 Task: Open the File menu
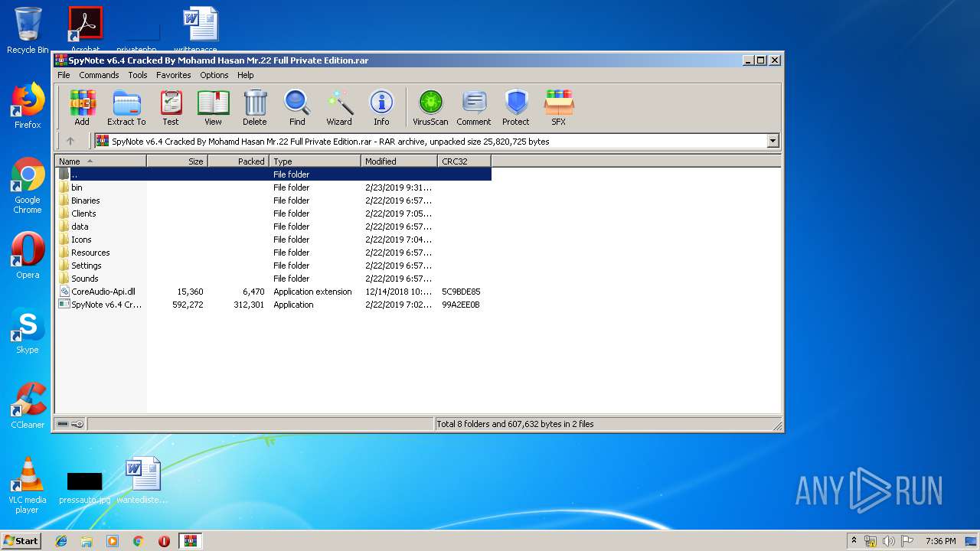coord(64,75)
